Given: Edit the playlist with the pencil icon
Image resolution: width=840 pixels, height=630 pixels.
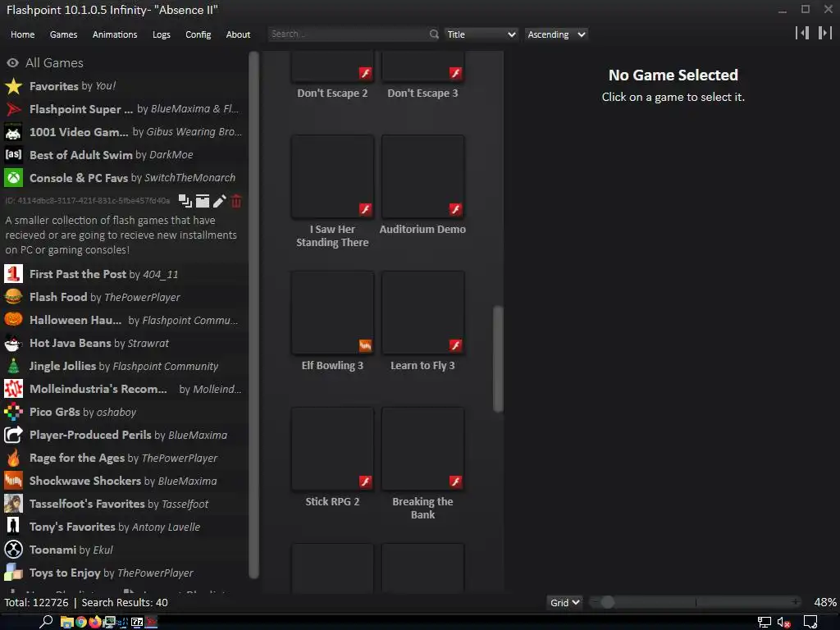Looking at the screenshot, I should point(219,201).
